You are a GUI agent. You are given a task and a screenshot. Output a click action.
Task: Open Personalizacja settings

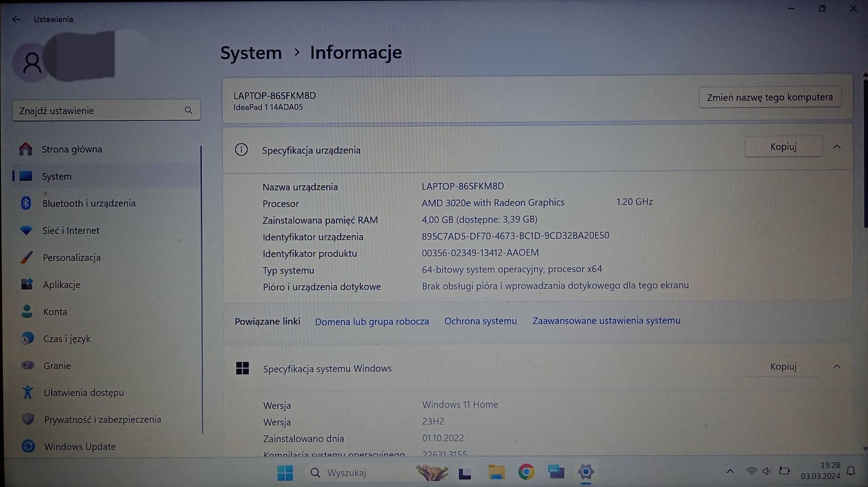[71, 257]
